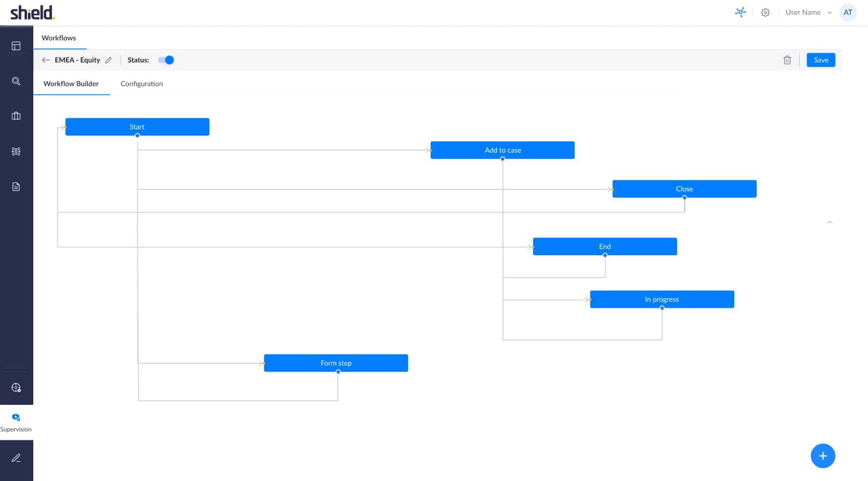Click the small collapse chevron at right edge

click(x=830, y=222)
